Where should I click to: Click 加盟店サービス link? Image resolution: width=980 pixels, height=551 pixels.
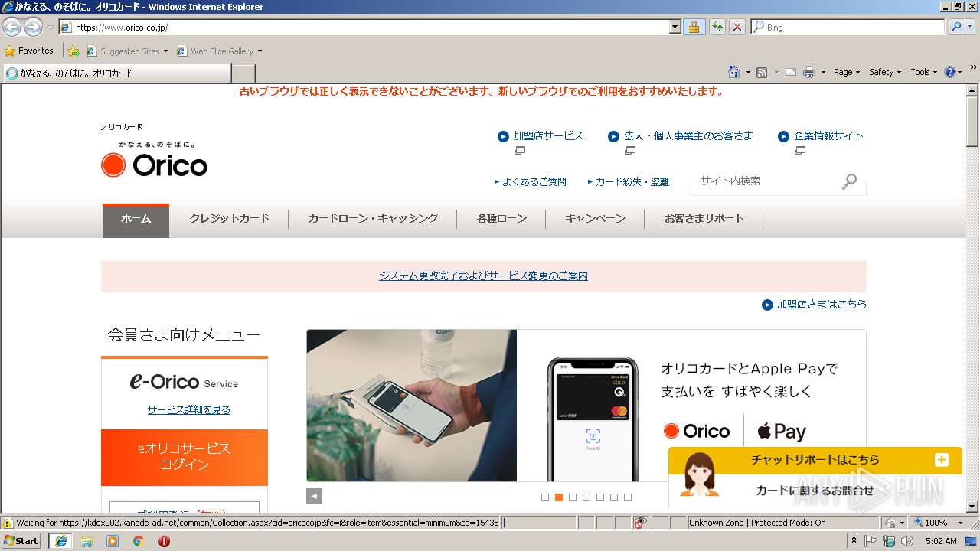click(548, 135)
